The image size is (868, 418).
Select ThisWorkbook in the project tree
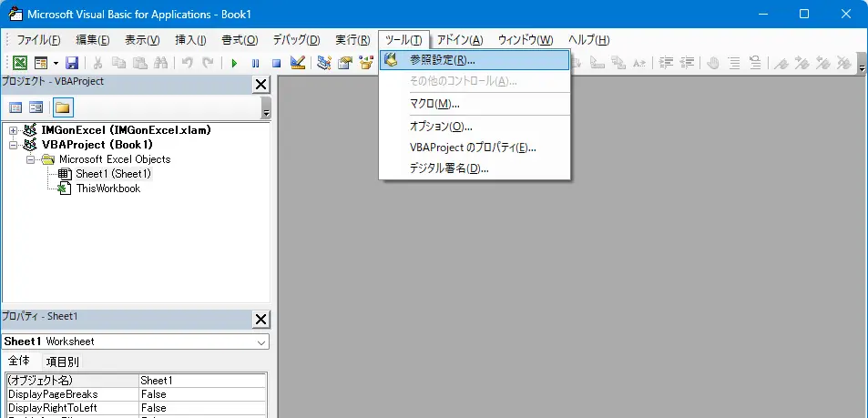pos(107,189)
